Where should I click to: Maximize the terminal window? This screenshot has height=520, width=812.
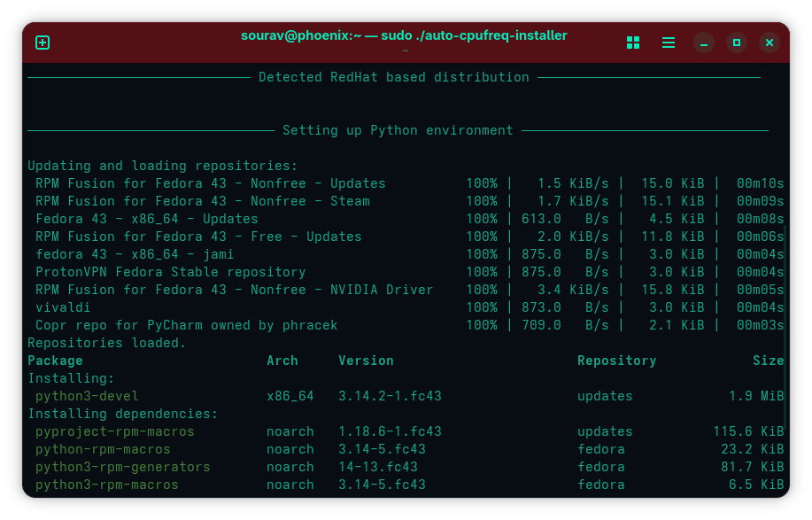point(737,43)
